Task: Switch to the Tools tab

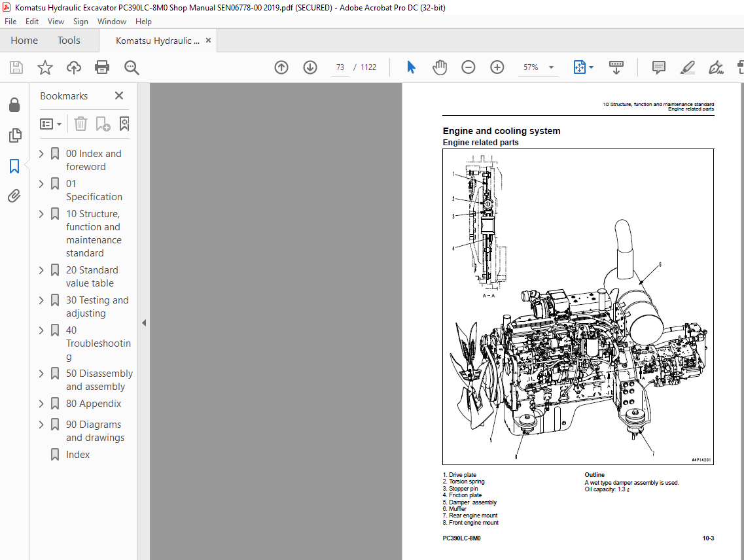Action: point(69,41)
